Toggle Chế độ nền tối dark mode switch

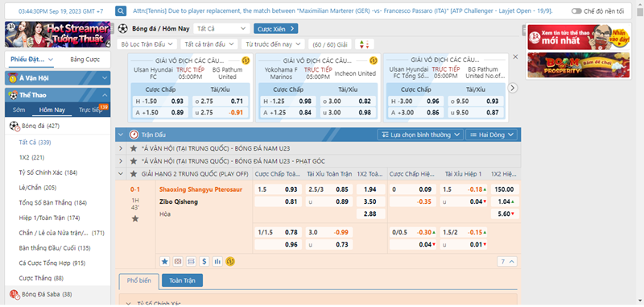click(x=576, y=11)
